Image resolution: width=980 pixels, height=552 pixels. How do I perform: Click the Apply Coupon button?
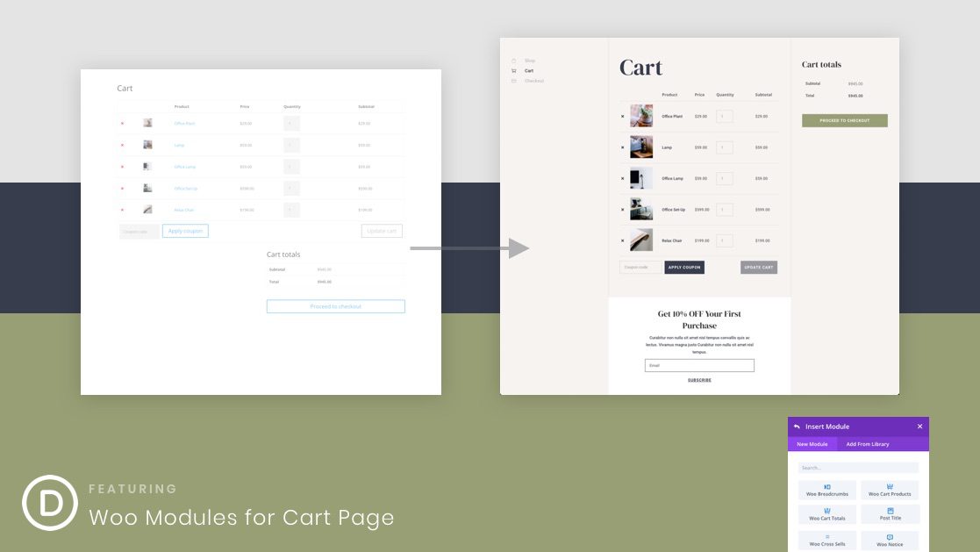pos(684,267)
